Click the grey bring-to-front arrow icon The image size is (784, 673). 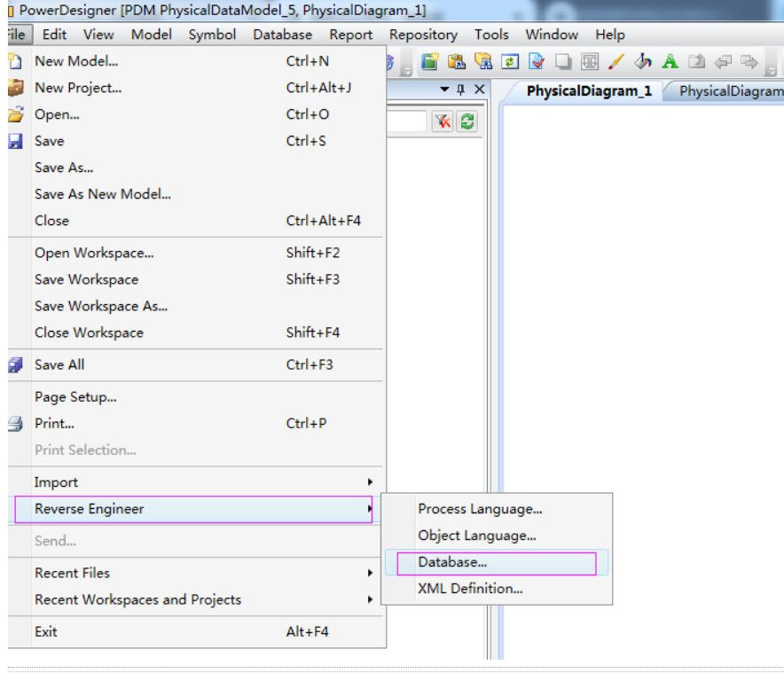pos(723,61)
